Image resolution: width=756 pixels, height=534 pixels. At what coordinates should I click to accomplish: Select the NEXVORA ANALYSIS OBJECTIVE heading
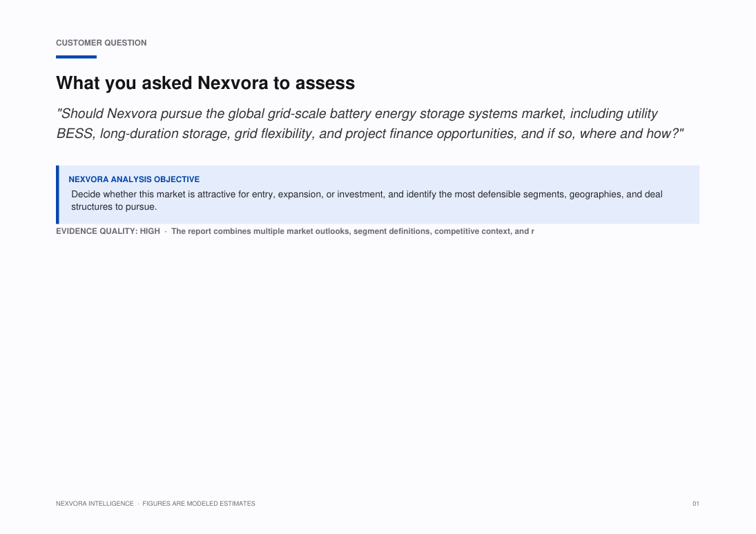[134, 179]
